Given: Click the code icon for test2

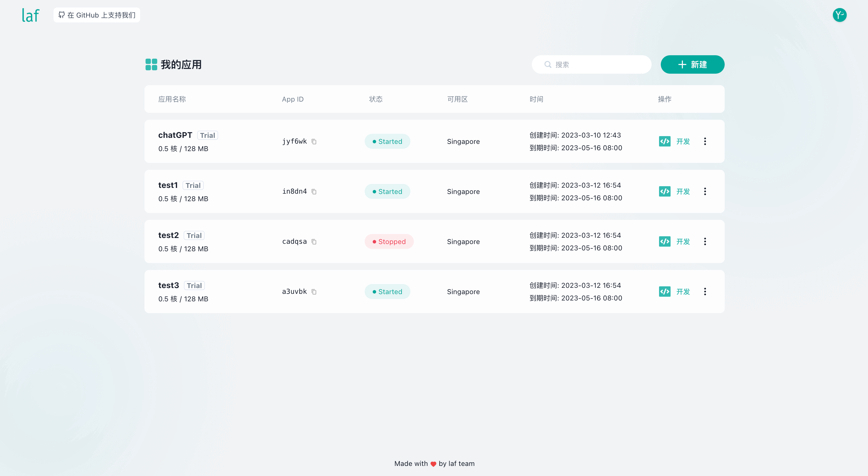Looking at the screenshot, I should (x=665, y=241).
